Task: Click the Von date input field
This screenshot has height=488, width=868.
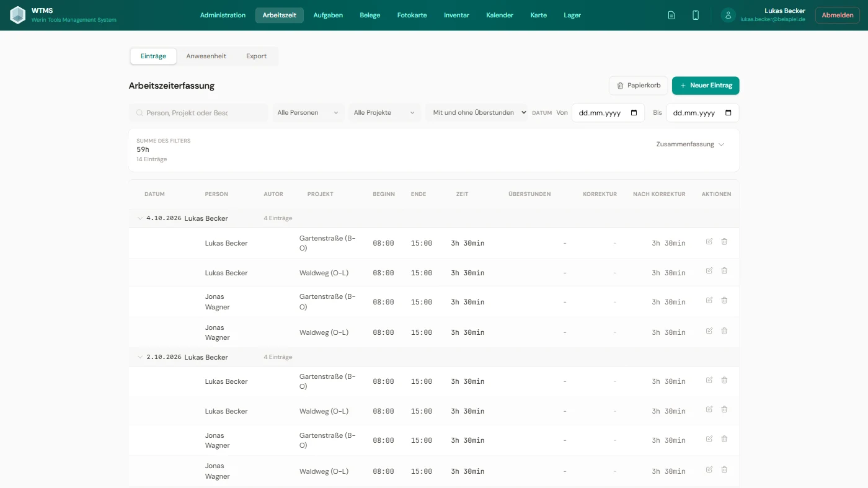Action: pyautogui.click(x=608, y=113)
